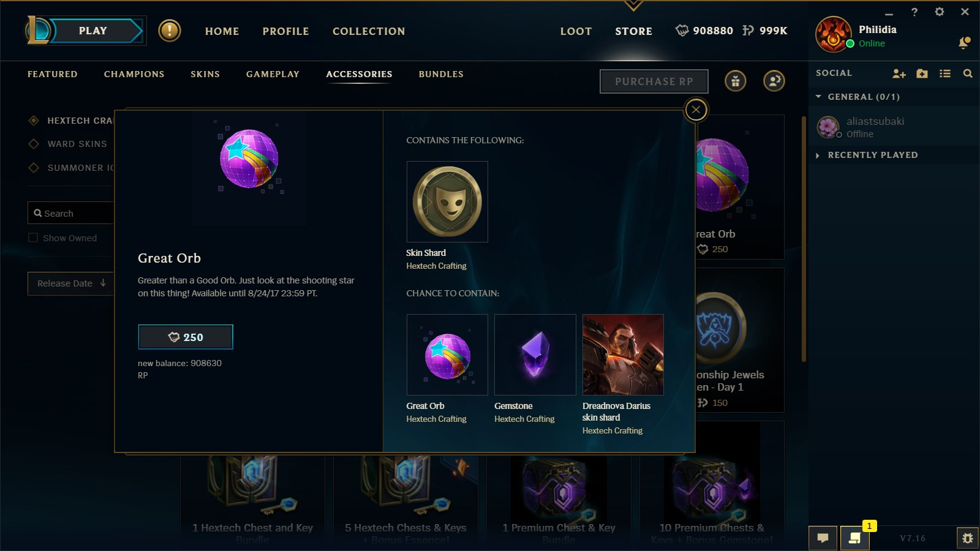Open the account settings profile icon

[774, 81]
